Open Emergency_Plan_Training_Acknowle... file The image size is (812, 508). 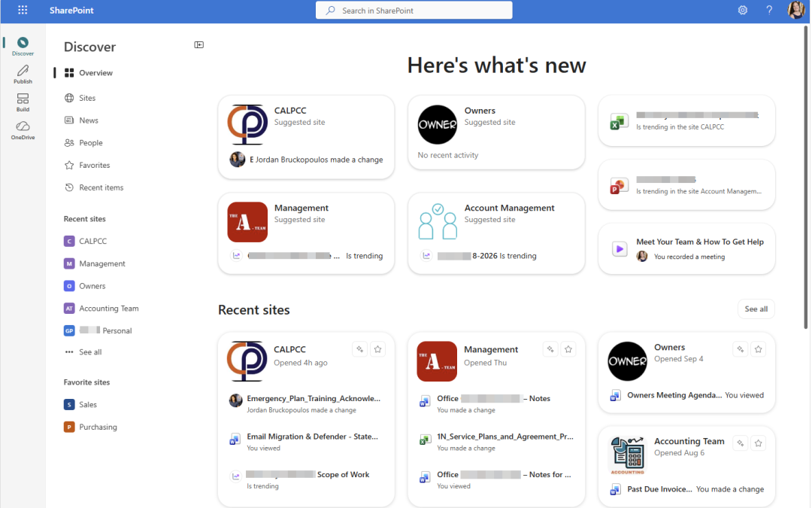pos(314,399)
